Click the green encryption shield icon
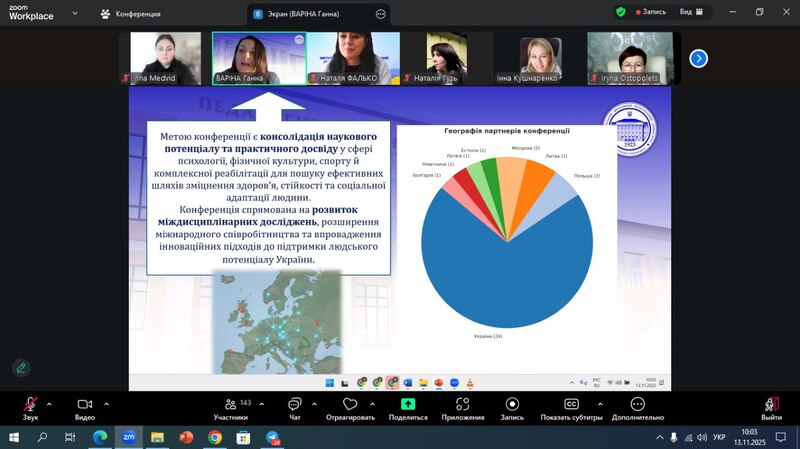800x449 pixels. tap(621, 12)
